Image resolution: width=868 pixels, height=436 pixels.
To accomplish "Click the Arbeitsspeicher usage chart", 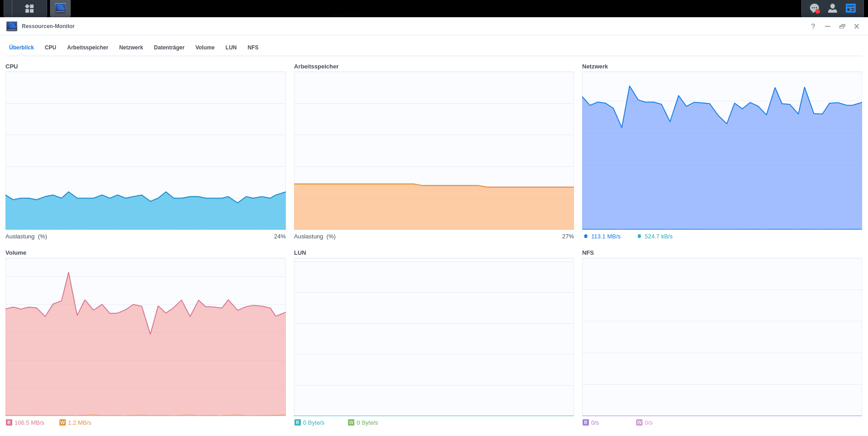I will coord(434,150).
